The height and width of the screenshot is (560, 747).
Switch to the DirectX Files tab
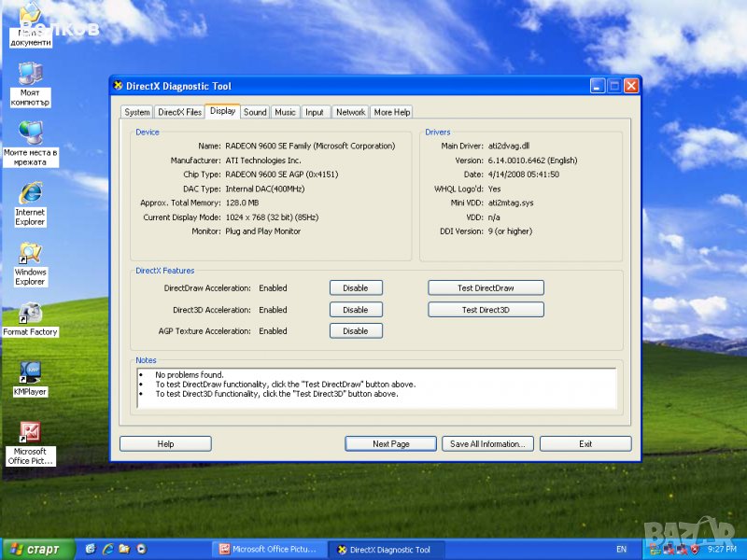pyautogui.click(x=179, y=112)
